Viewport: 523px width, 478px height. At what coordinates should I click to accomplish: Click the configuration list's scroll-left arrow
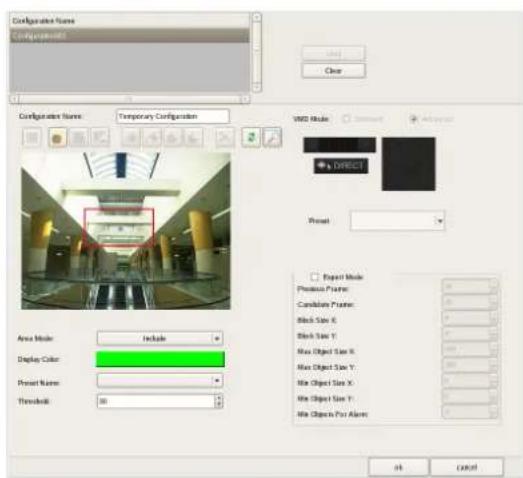point(14,99)
